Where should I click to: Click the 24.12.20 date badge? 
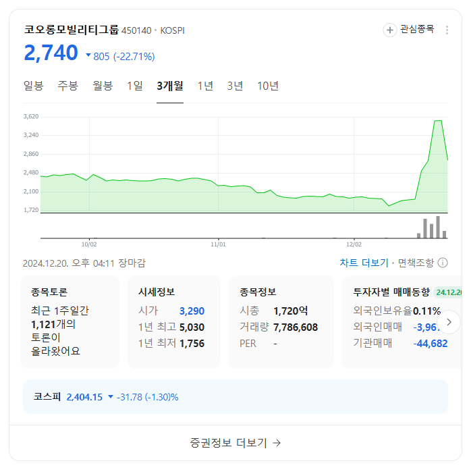448,292
